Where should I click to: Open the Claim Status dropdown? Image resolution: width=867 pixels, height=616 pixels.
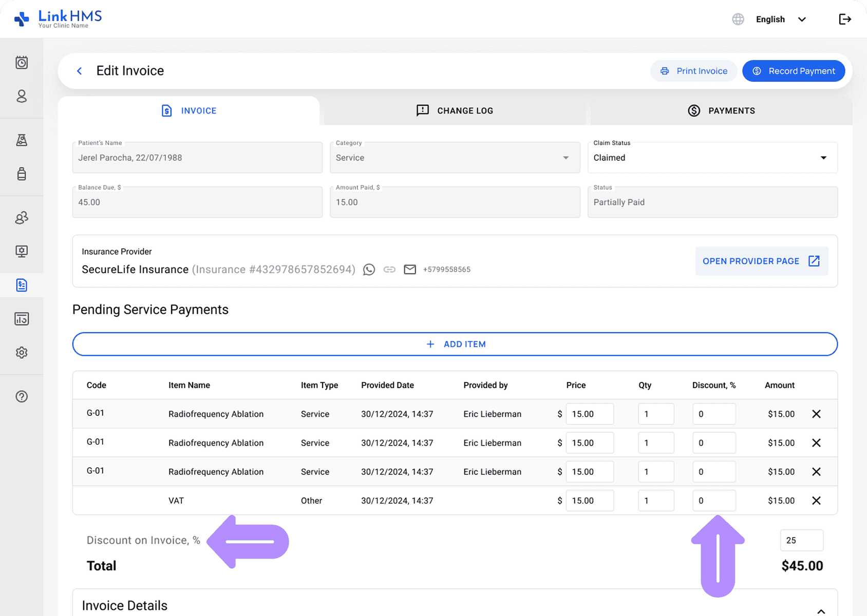click(712, 158)
